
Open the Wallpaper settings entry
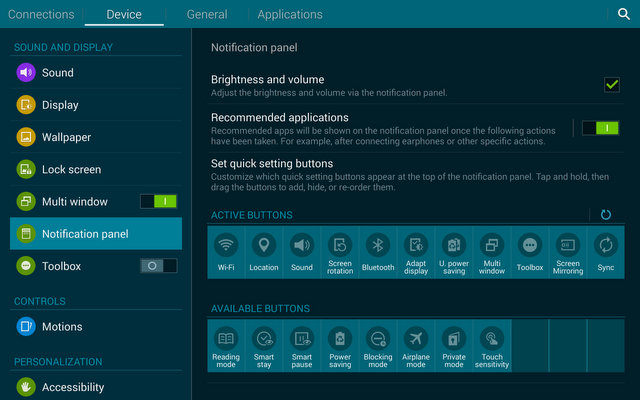pyautogui.click(x=66, y=137)
